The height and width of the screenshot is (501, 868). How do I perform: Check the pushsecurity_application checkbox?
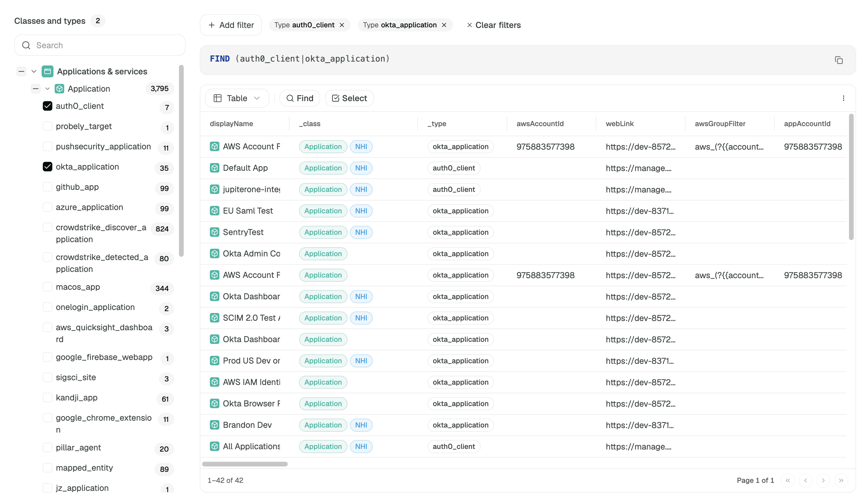click(48, 147)
